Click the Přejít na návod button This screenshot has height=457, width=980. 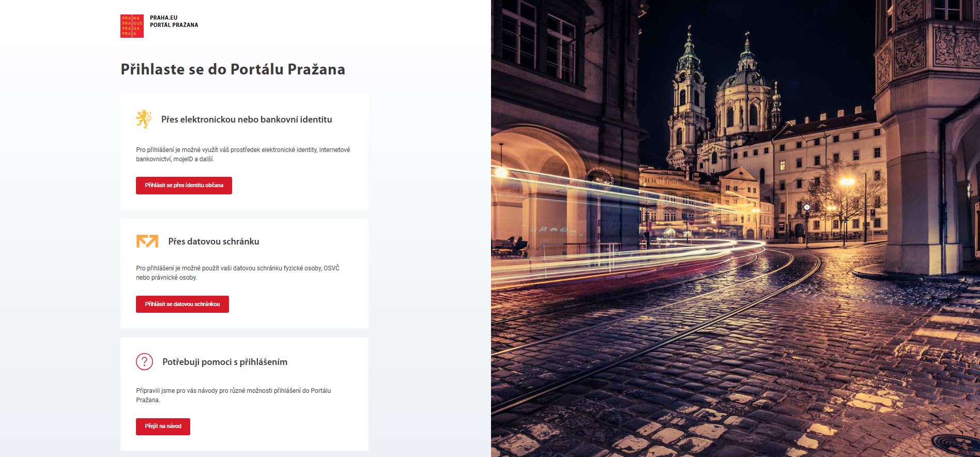[163, 426]
